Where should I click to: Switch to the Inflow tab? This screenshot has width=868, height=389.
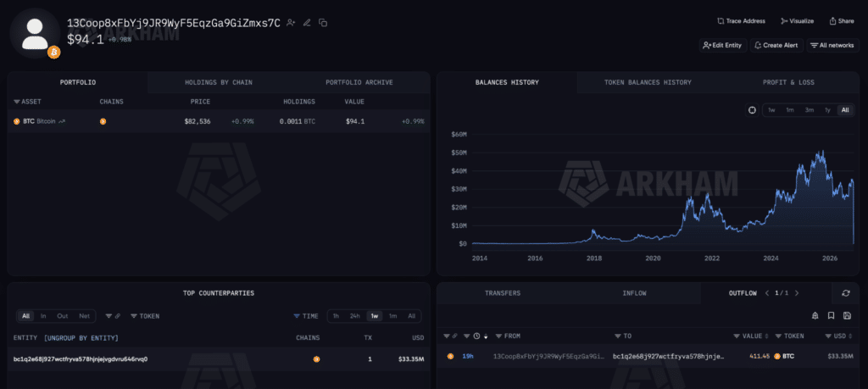[634, 293]
